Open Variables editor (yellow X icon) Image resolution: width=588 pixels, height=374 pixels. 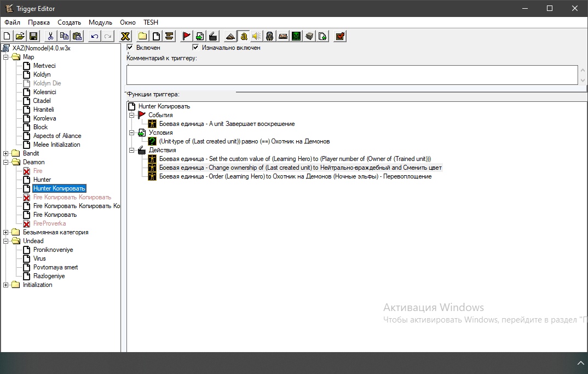pos(125,36)
